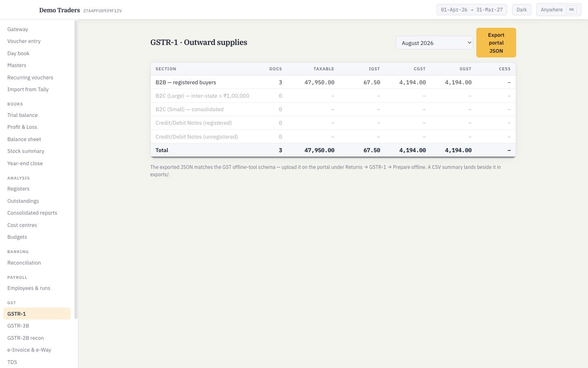Click Export portal JSON button

click(496, 43)
